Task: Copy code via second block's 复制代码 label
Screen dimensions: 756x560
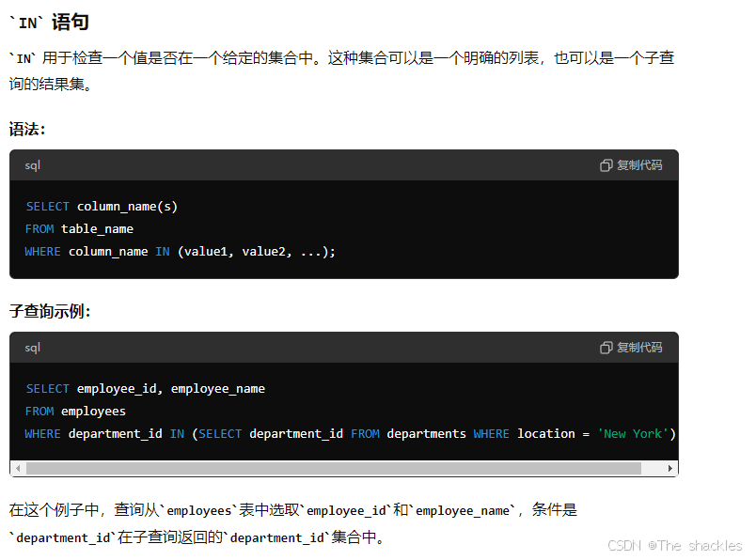Action: pyautogui.click(x=639, y=348)
